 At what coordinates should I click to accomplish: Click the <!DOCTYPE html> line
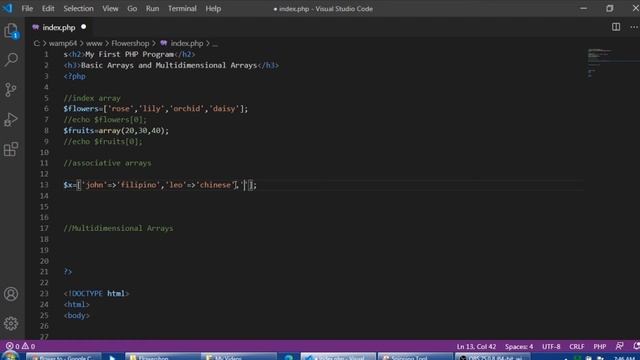click(x=96, y=293)
